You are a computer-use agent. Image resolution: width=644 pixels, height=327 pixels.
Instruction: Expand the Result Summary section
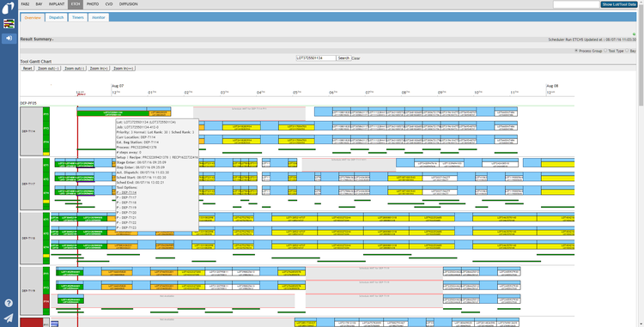coord(37,39)
